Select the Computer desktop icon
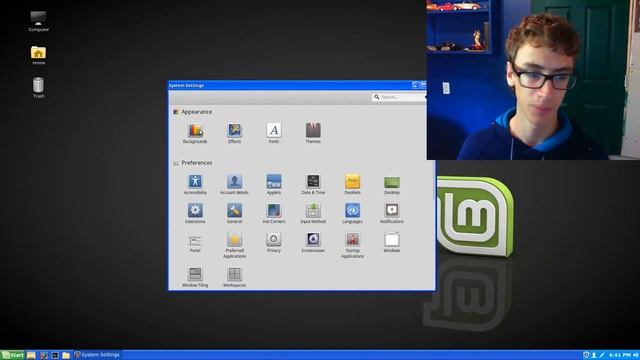This screenshot has height=360, width=640. [x=38, y=21]
